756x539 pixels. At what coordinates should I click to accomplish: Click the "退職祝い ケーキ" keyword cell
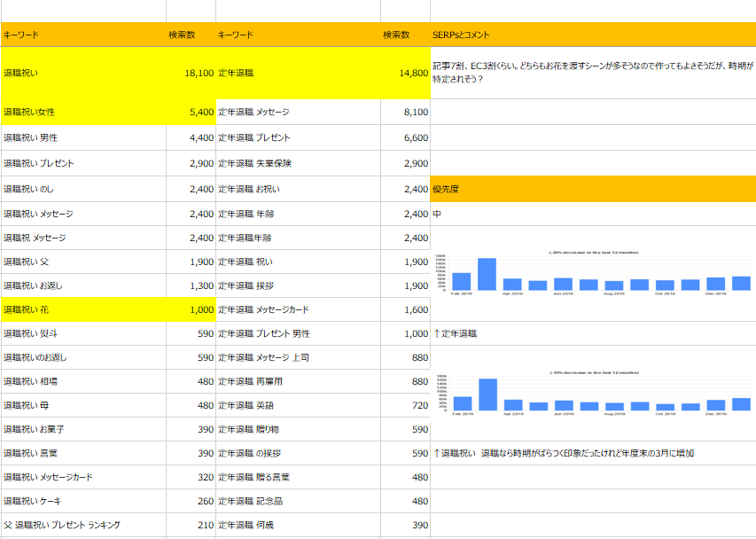pyautogui.click(x=83, y=501)
